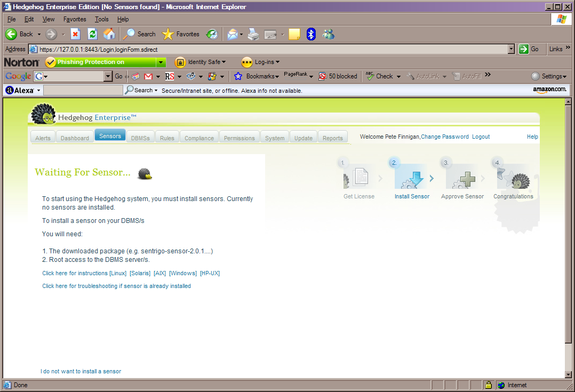Open the Favorites star toolbar button

[x=180, y=34]
